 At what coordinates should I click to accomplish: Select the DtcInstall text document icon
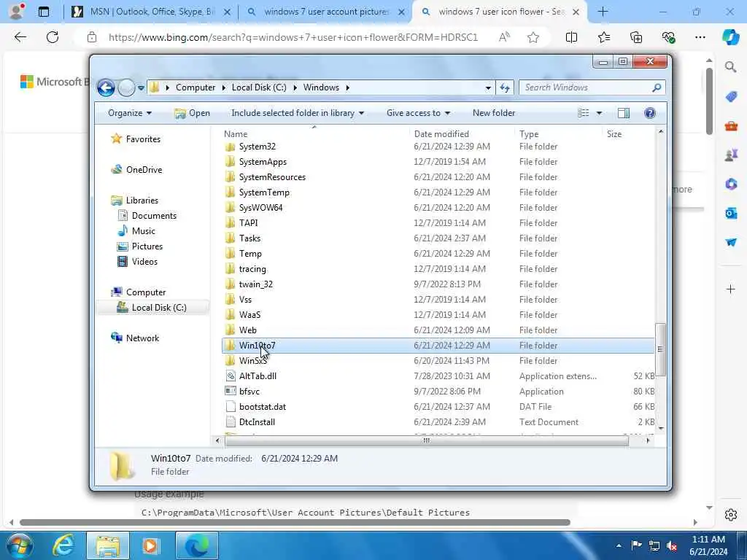point(230,422)
